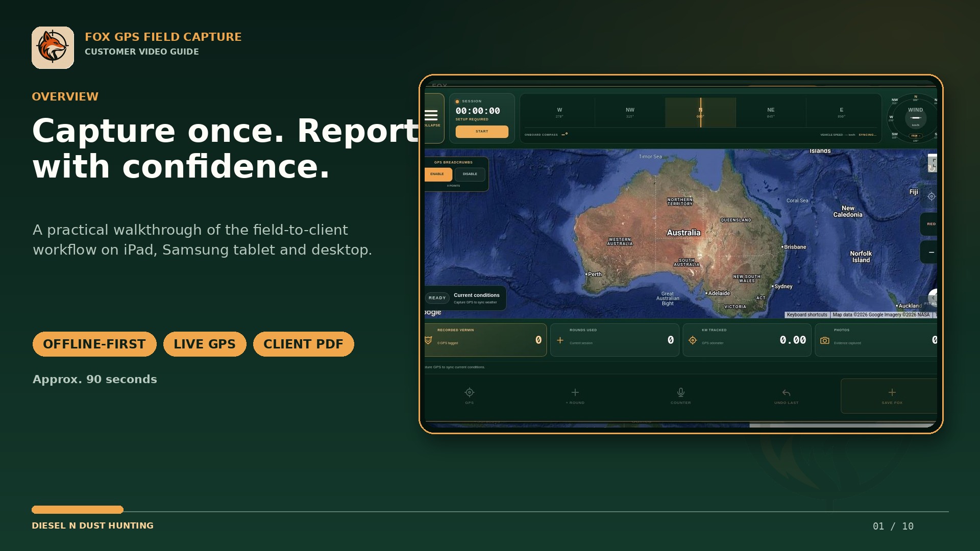
Task: Click the CLIENT PDF tag
Action: pyautogui.click(x=304, y=344)
